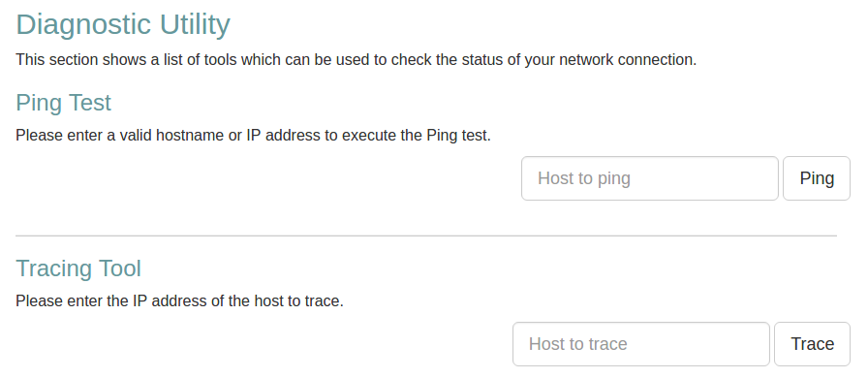Click the horizontal divider between sections
The width and height of the screenshot is (868, 378).
pos(426,236)
